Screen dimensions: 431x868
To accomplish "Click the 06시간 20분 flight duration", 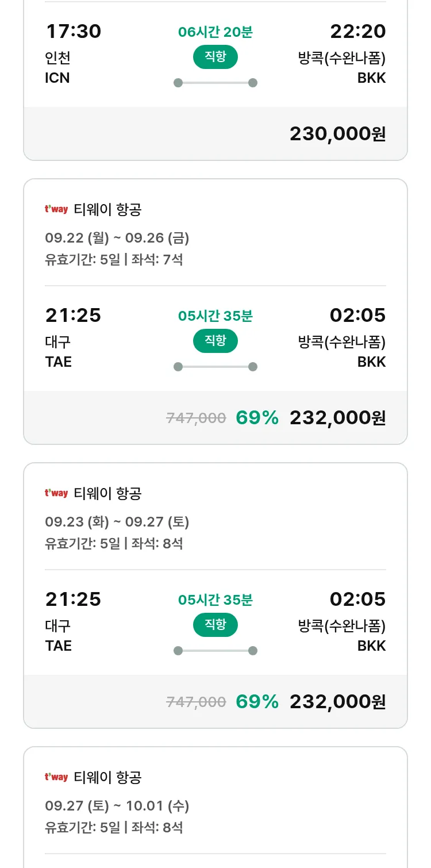I will pos(215,32).
